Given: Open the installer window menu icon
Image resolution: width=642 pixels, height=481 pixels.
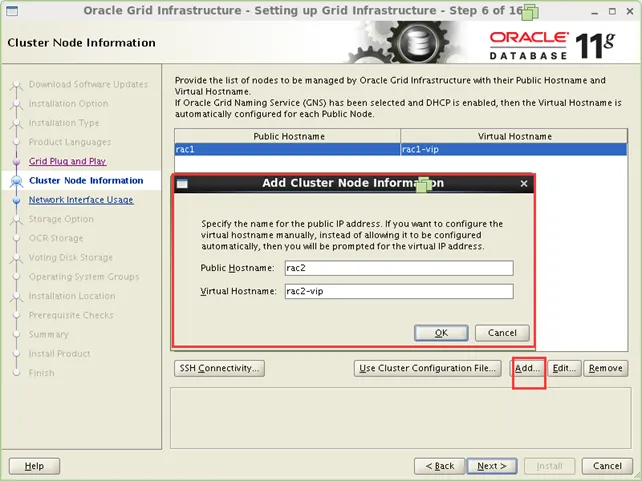Looking at the screenshot, I should pos(12,11).
